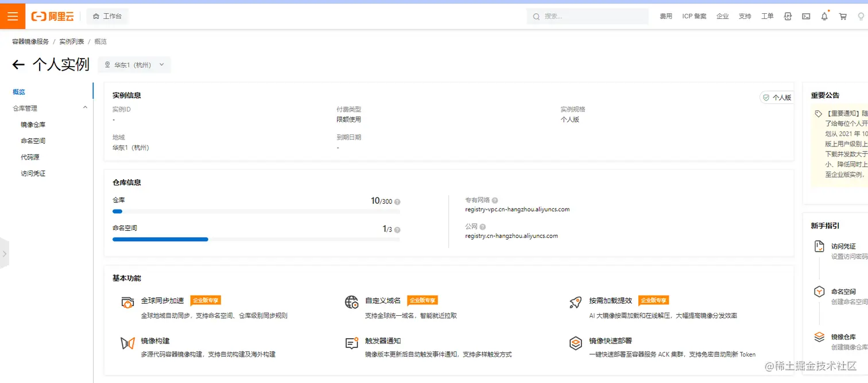Click the 镜像快速部署 feature icon
868x383 pixels.
576,343
